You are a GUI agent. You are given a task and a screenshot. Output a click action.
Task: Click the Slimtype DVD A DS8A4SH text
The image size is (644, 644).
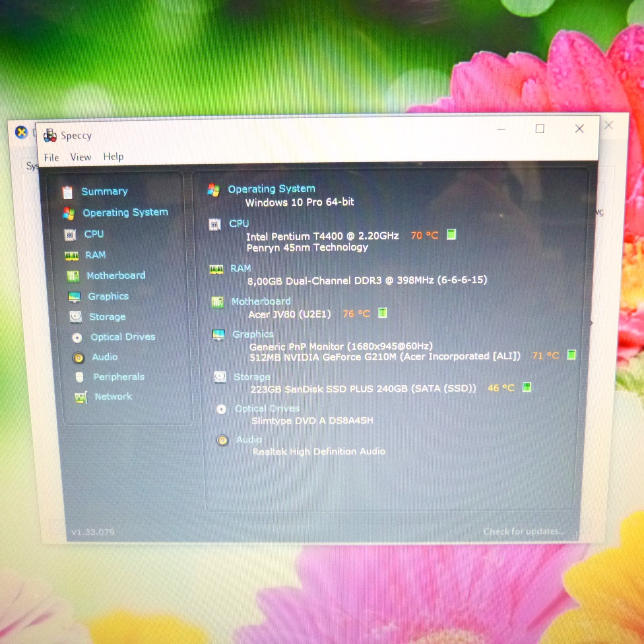tap(312, 421)
